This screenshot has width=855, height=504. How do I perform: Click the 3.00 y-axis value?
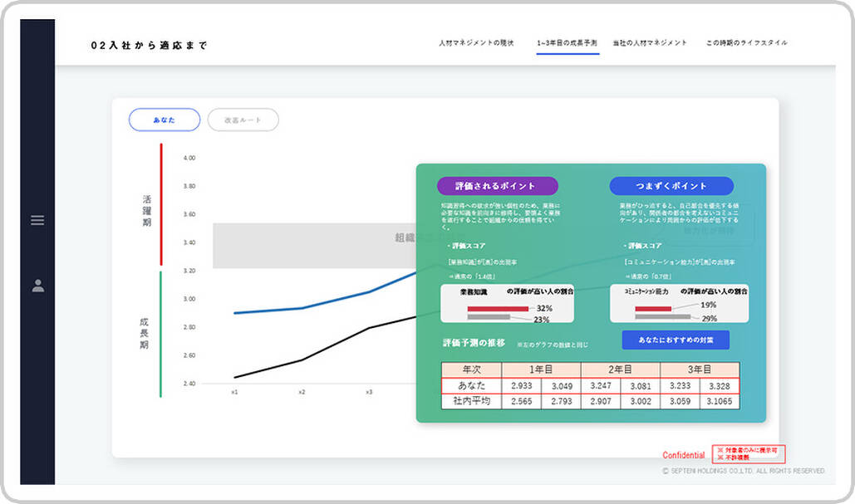189,299
